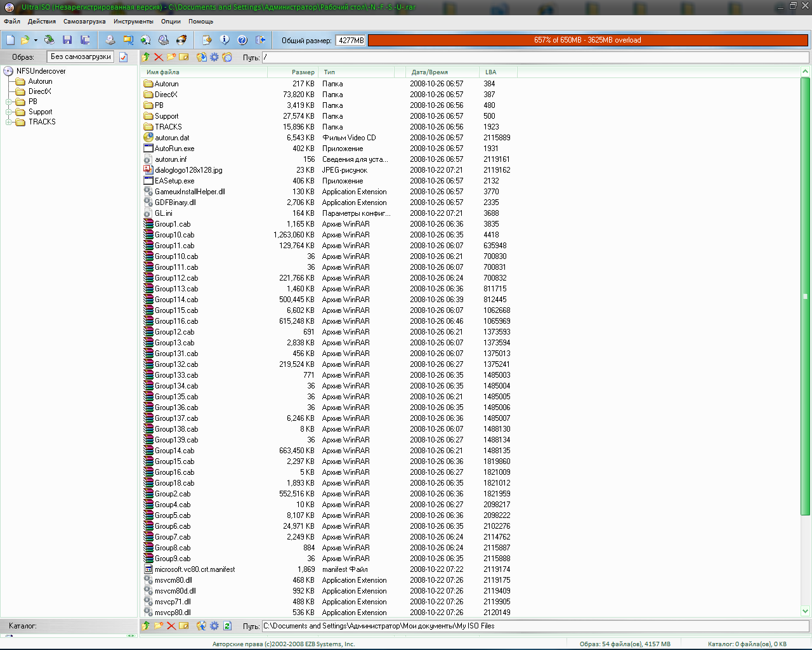Click the Save floppy disk icon
Screen dimensions: 812x650
(x=67, y=40)
